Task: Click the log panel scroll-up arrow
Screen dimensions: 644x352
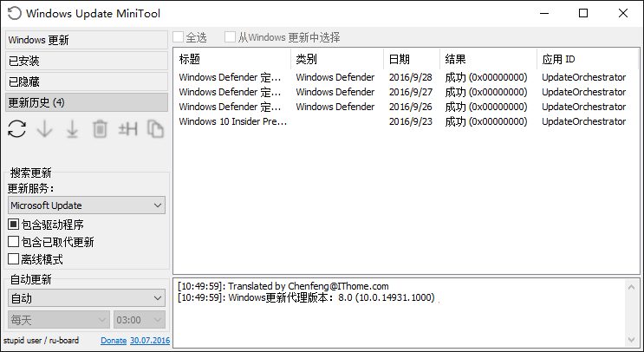Action: [x=632, y=287]
